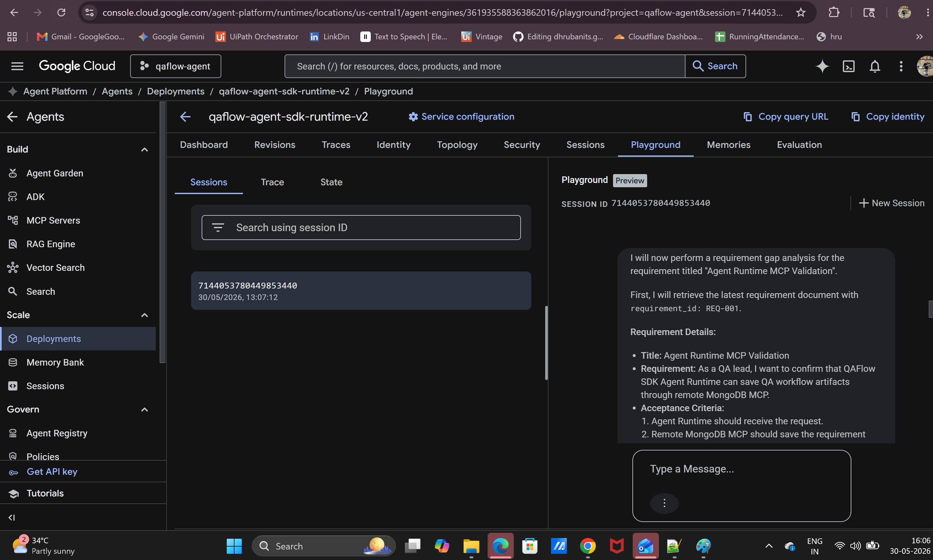Select session 7144053780449853440 in list

(361, 290)
